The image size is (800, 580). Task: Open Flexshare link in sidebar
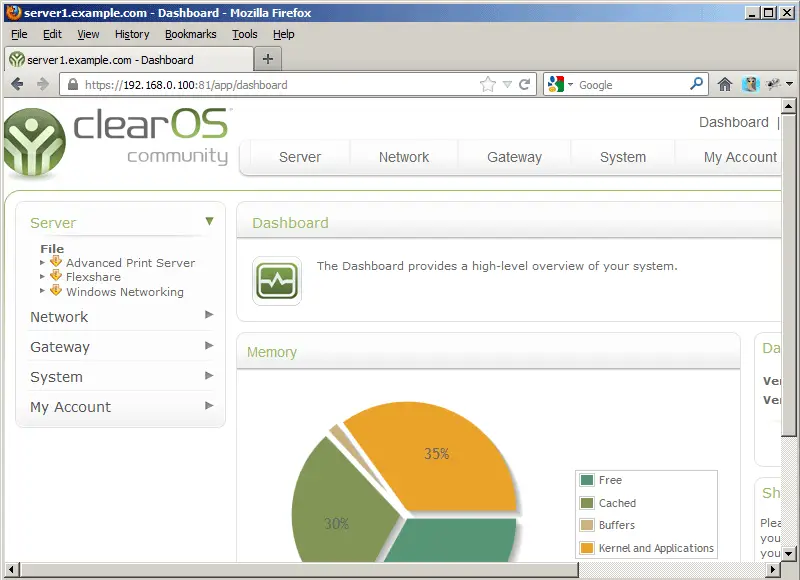tap(93, 277)
